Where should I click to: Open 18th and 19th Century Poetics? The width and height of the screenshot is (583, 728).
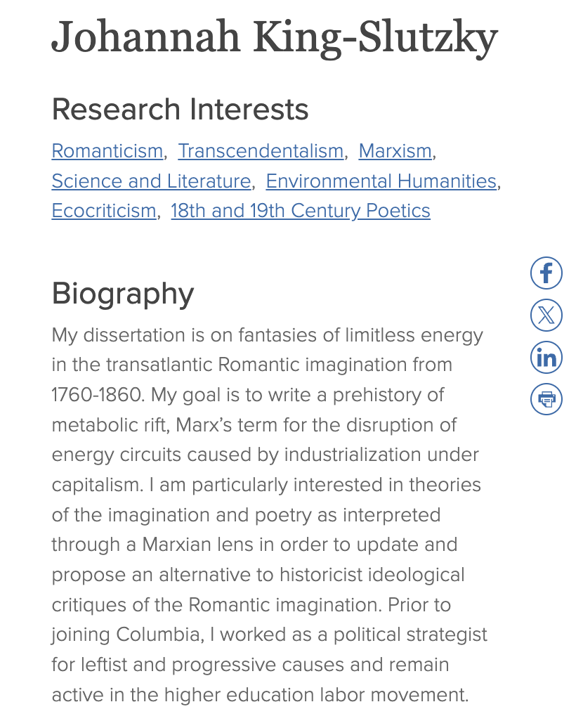pos(300,211)
